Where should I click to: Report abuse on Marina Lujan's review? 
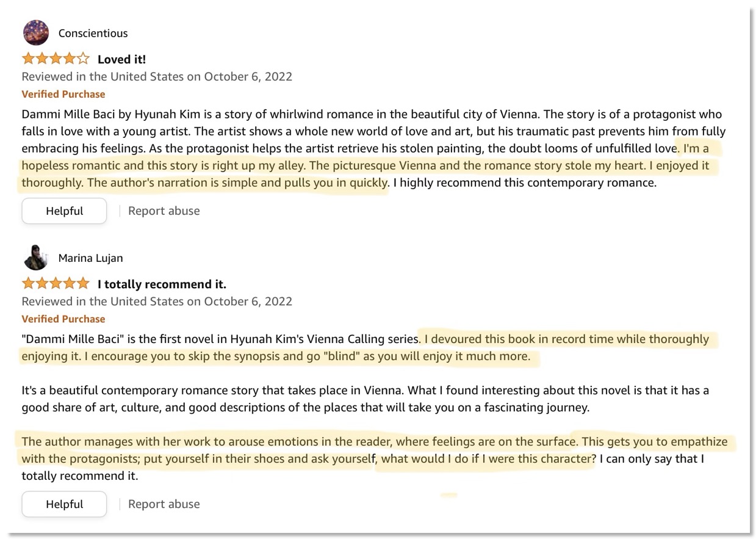[164, 504]
